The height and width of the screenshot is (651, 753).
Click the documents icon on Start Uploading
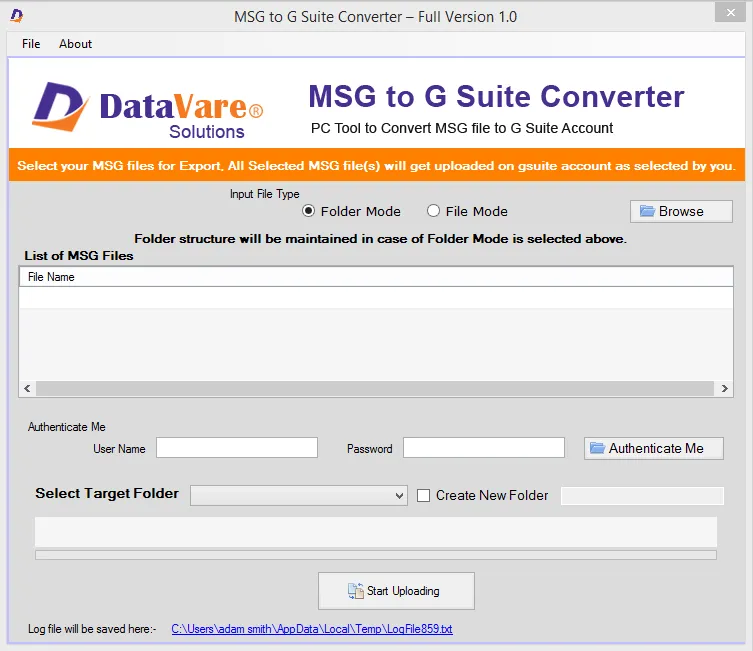point(355,591)
